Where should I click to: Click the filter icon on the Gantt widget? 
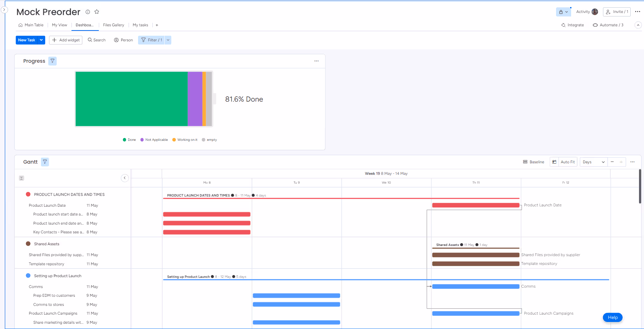[45, 162]
